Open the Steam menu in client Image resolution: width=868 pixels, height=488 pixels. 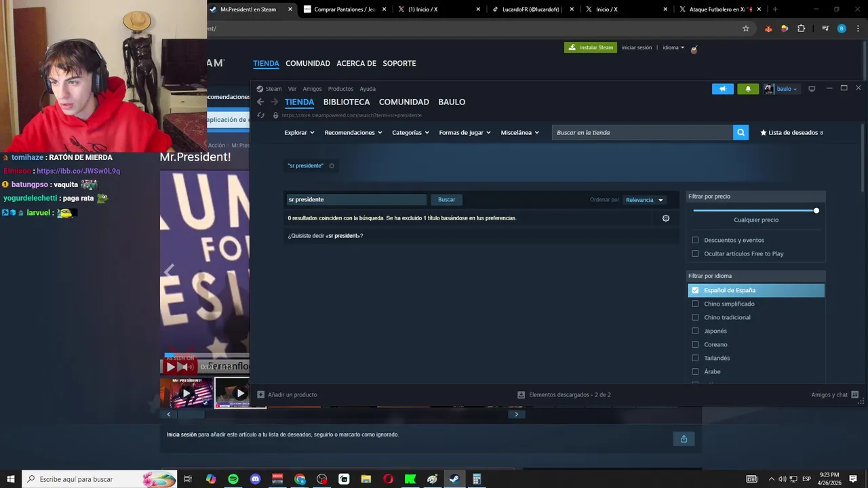(x=273, y=89)
